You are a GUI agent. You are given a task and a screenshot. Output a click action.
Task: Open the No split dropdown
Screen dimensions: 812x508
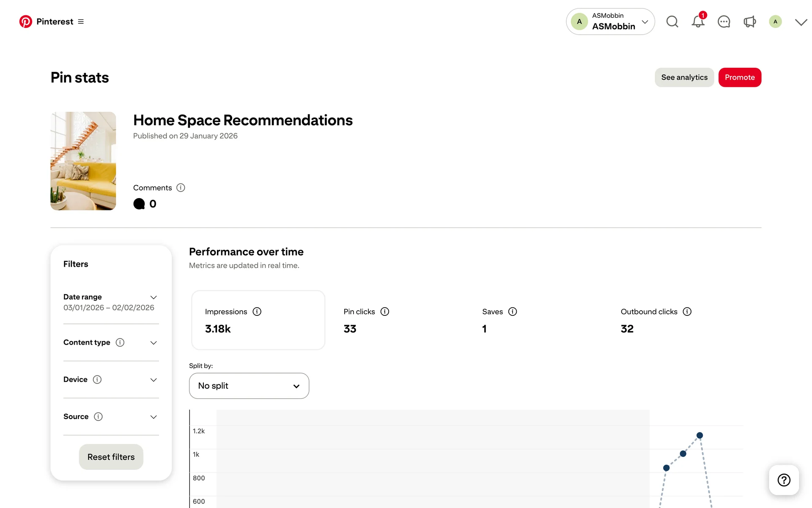coord(249,386)
